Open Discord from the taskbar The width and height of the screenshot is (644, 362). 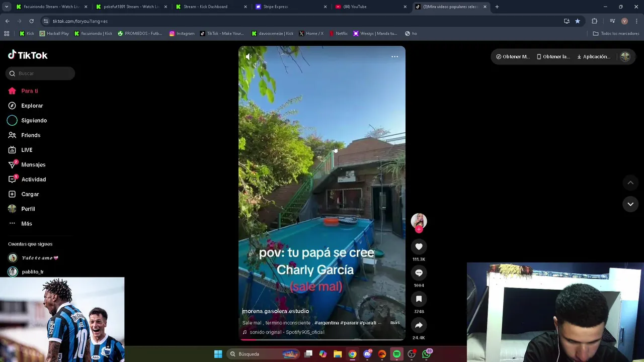click(367, 354)
